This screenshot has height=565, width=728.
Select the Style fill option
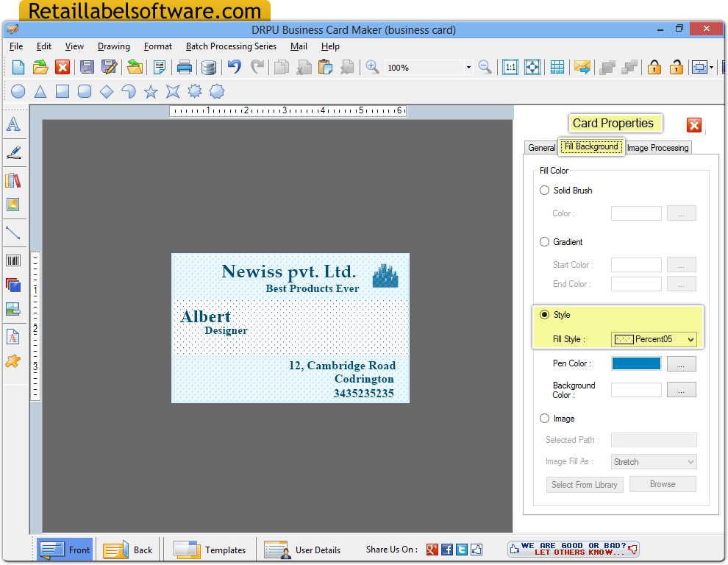click(545, 315)
